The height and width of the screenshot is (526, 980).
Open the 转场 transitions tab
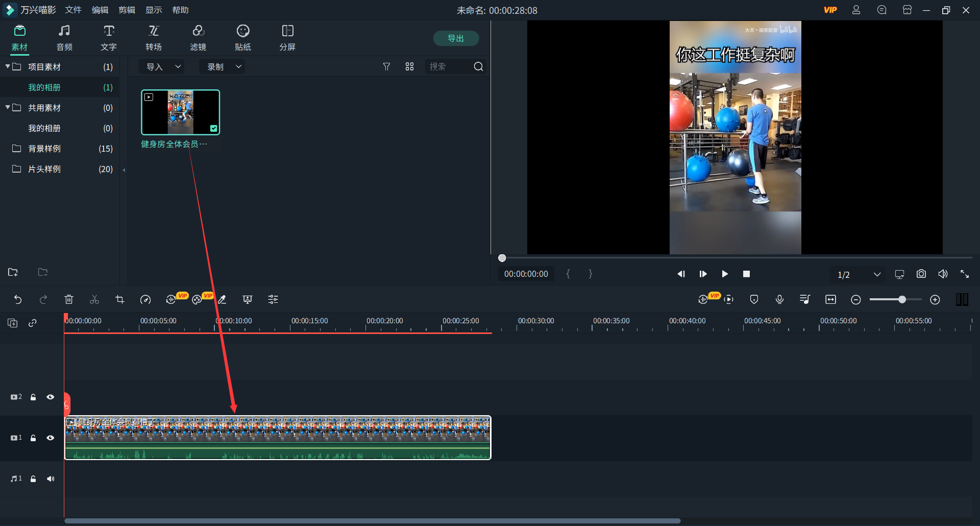153,38
